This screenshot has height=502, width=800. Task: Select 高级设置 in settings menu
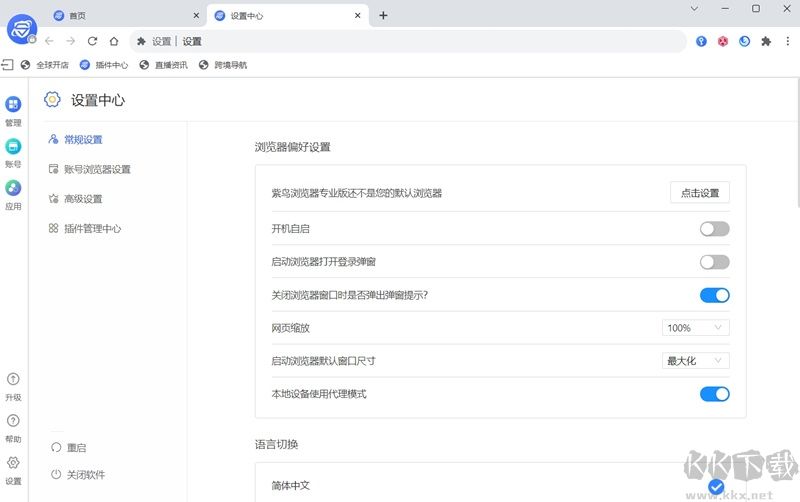[83, 199]
